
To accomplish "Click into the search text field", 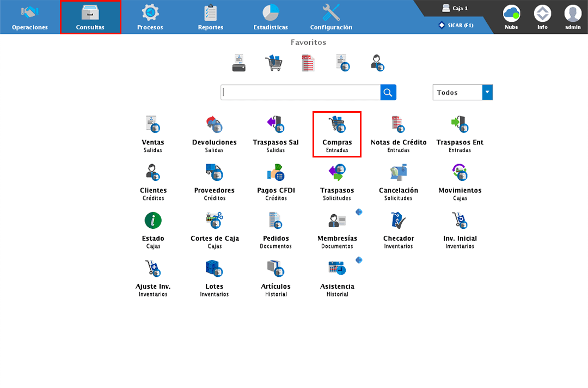I will coord(301,93).
